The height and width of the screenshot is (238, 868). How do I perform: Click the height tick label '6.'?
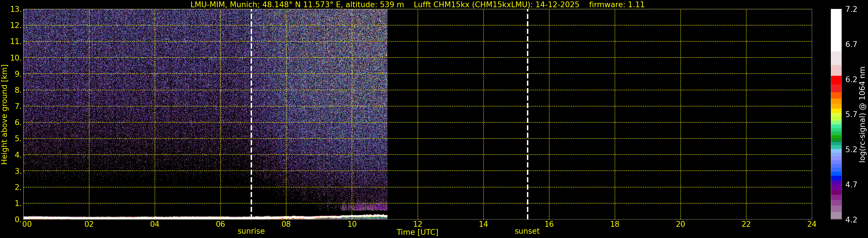(x=18, y=123)
